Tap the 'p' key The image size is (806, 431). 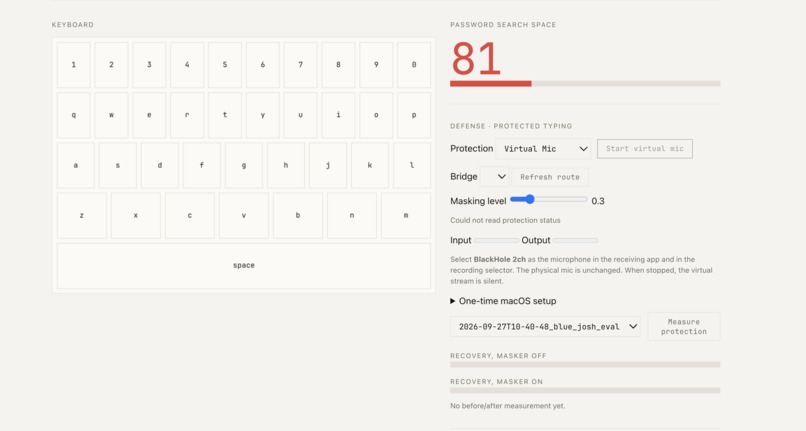(414, 115)
